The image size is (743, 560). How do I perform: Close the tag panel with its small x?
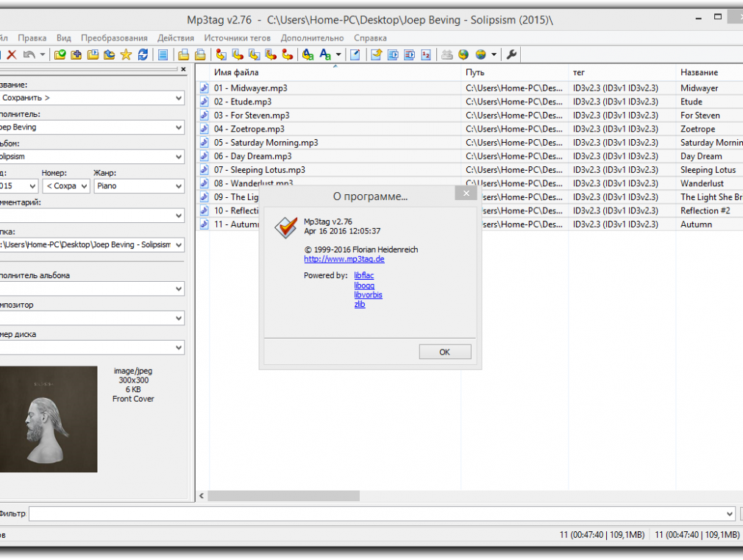[x=183, y=69]
